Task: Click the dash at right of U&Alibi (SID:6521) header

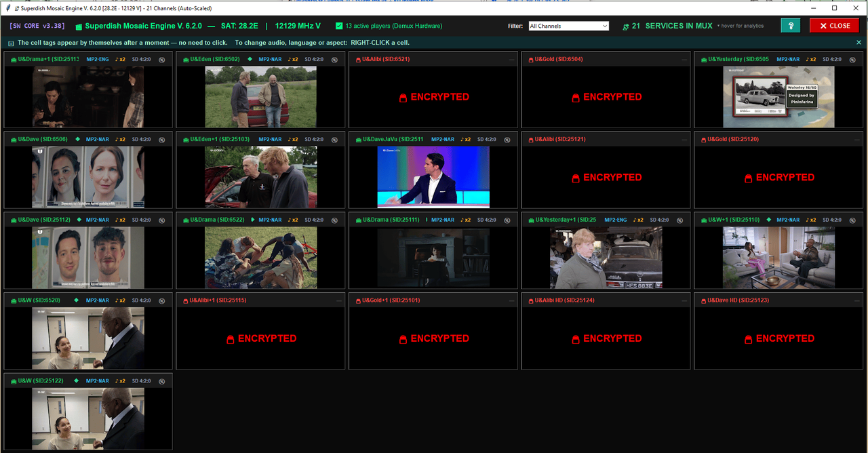Action: coord(512,60)
